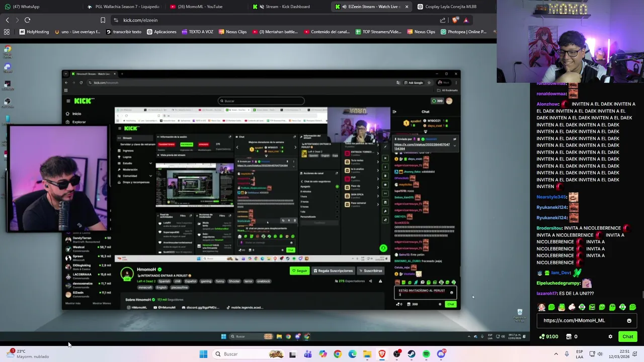
Task: Open Discord from the taskbar
Action: [x=441, y=354]
